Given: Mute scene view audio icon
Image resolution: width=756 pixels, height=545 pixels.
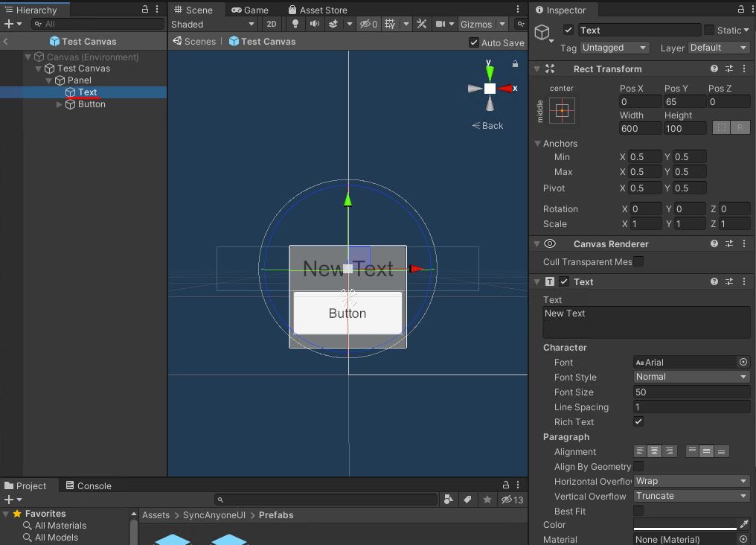Looking at the screenshot, I should click(315, 24).
